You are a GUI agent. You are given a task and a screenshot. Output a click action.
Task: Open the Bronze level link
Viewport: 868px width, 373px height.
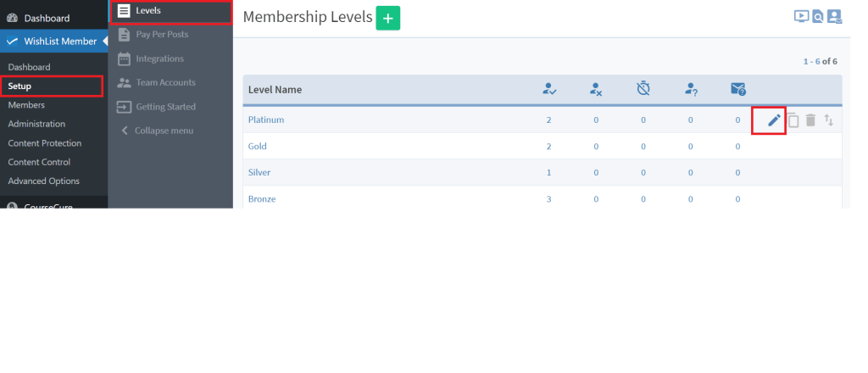[262, 199]
